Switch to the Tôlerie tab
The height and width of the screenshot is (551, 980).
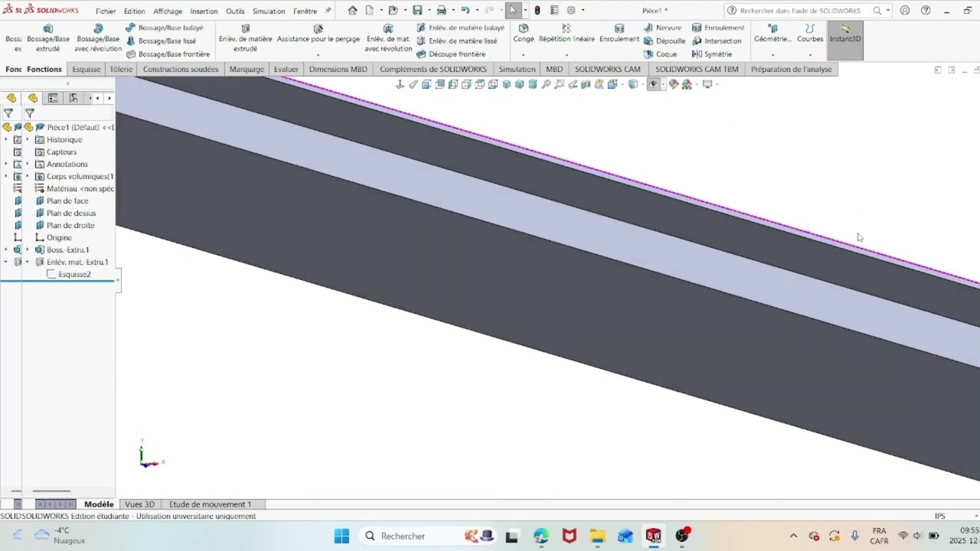[121, 69]
